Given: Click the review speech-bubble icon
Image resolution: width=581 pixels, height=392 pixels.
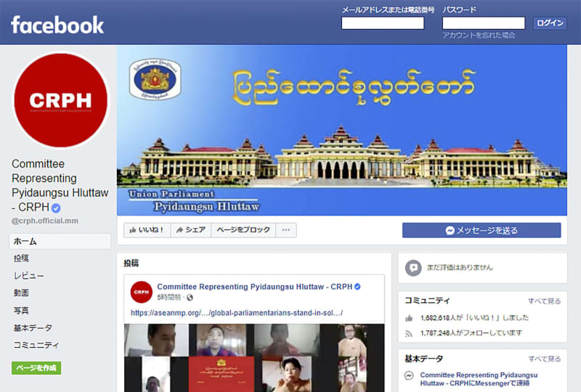Looking at the screenshot, I should 413,268.
